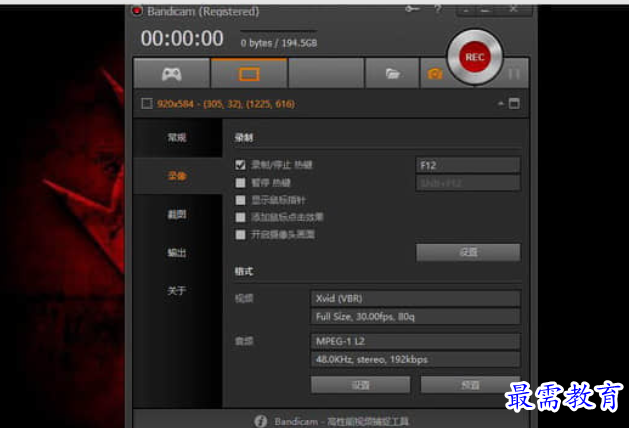
Task: Open help via the question mark icon
Action: click(438, 9)
